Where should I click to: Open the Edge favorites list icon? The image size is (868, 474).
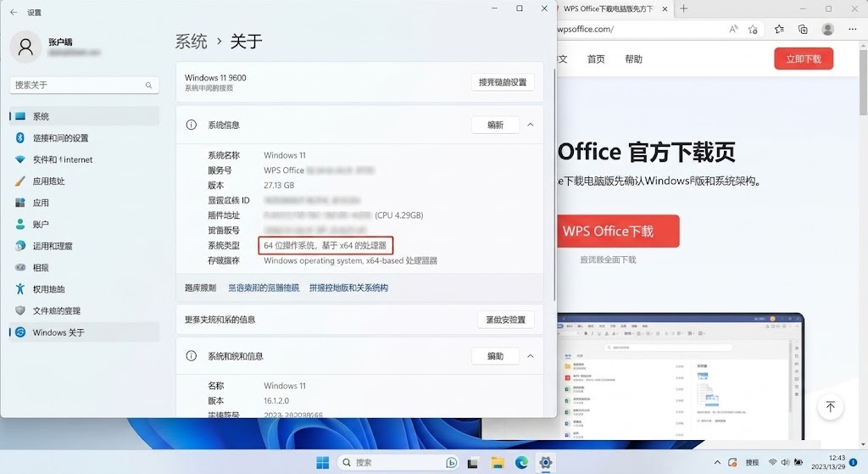click(x=780, y=30)
